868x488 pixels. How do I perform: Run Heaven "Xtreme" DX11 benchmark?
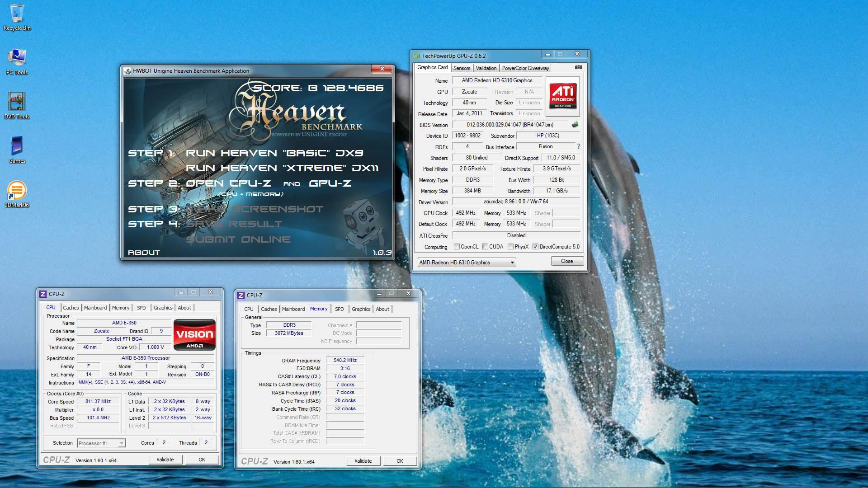point(282,168)
